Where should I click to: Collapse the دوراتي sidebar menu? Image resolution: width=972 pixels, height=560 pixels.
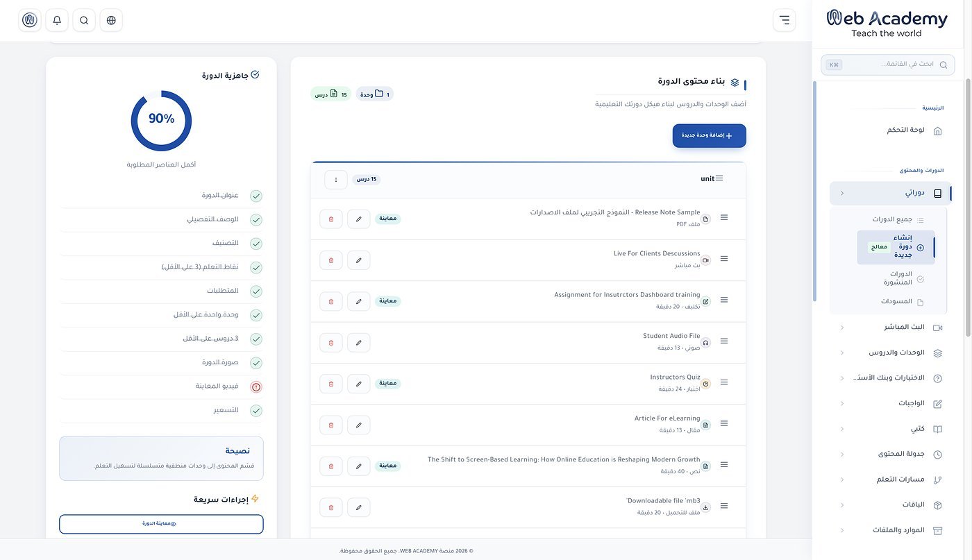[x=891, y=193]
